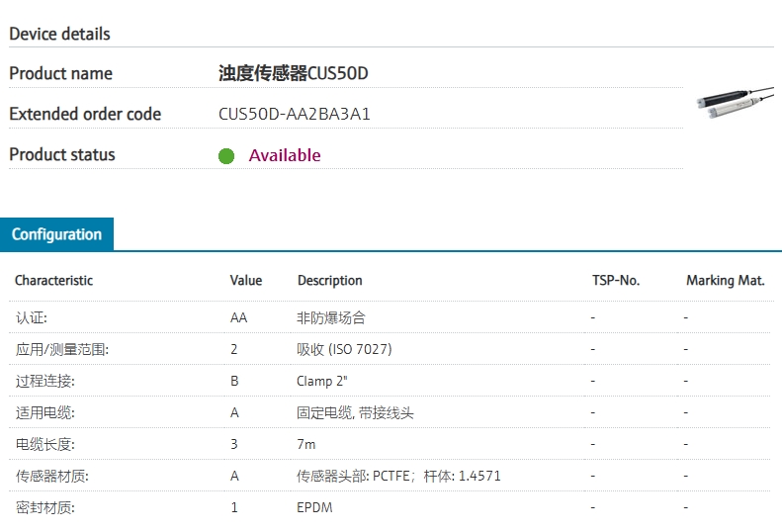Select the 应用/测量范围 characteristic row label

(x=62, y=350)
